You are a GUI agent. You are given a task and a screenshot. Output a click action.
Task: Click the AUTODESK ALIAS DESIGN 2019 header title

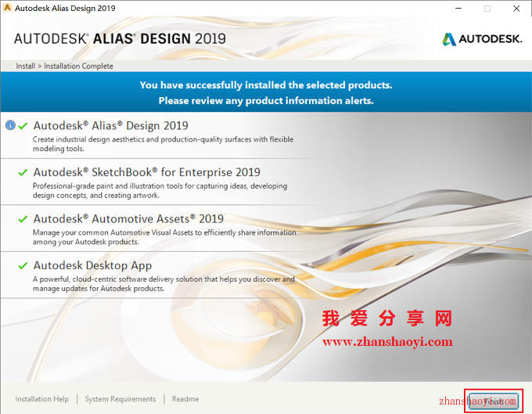tap(120, 38)
